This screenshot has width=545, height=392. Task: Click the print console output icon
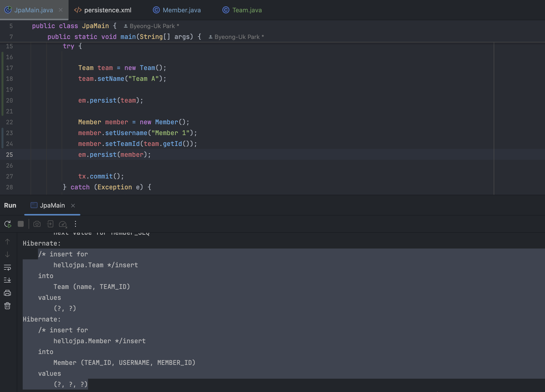(7, 293)
